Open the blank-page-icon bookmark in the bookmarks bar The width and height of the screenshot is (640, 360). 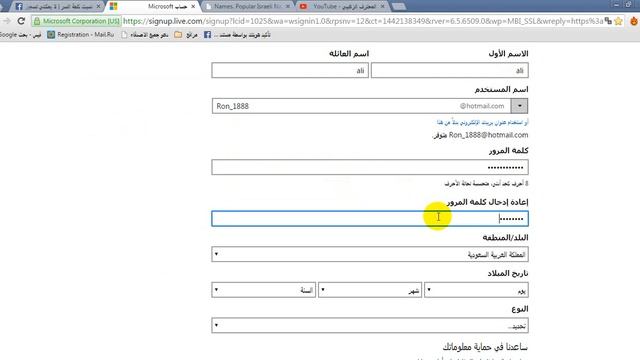[x=144, y=35]
